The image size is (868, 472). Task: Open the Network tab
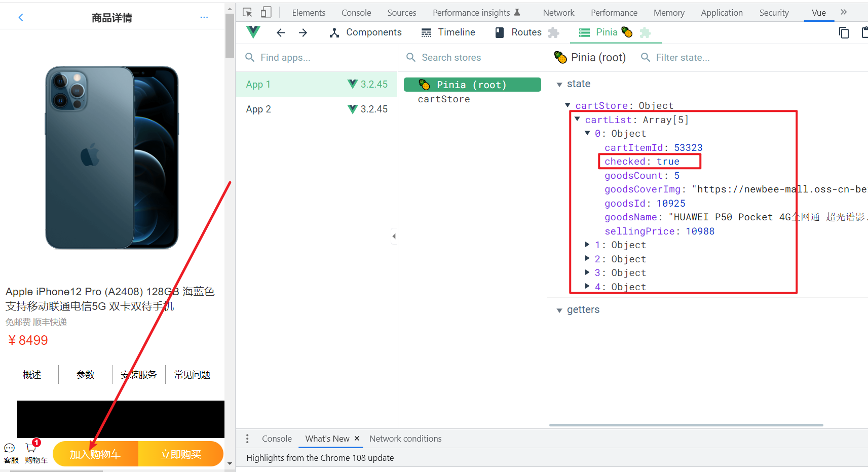(558, 13)
